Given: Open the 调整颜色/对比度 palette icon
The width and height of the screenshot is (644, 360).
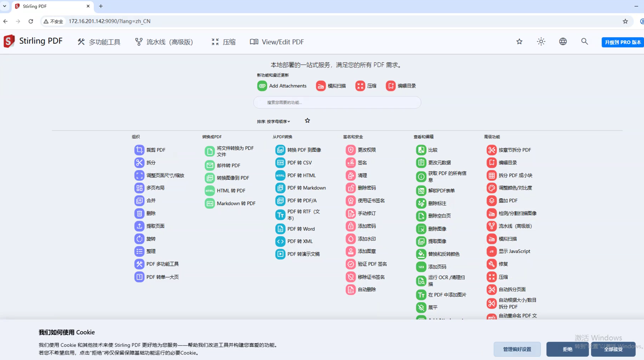Looking at the screenshot, I should [x=492, y=188].
